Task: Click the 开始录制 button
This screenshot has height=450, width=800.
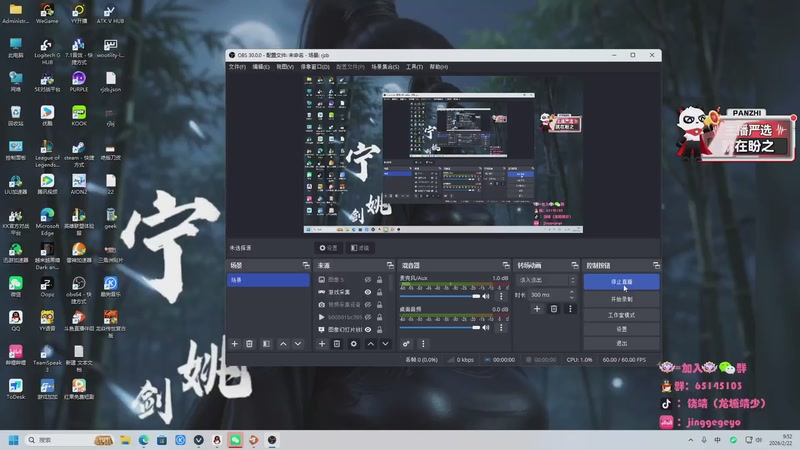Action: [x=621, y=299]
